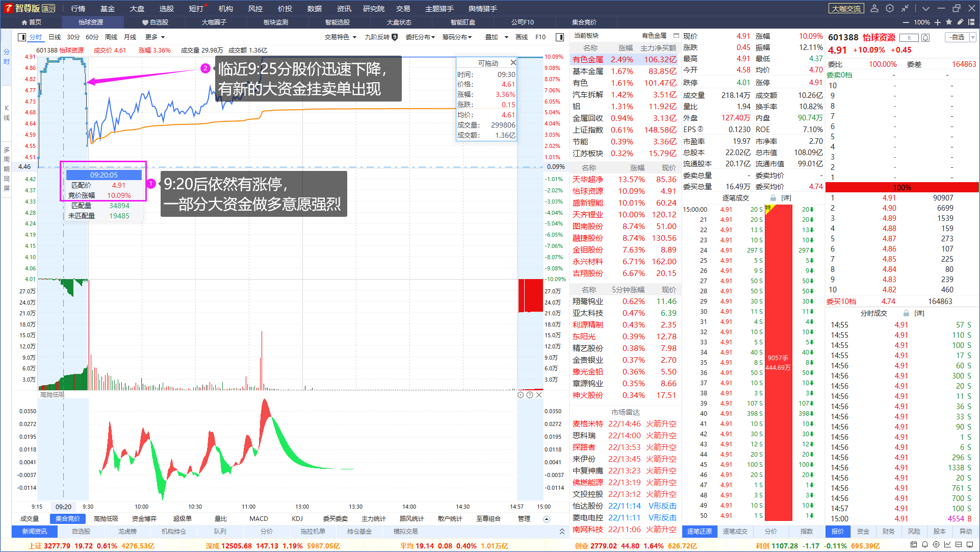Select 盛新锂能 in the stock list
Screen dimensions: 980x552
click(x=587, y=203)
